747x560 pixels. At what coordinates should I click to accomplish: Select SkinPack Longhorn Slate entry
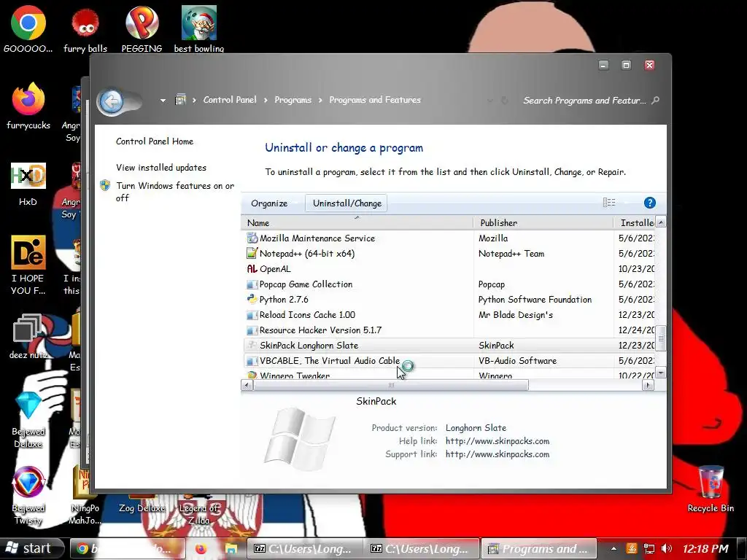[x=449, y=345]
